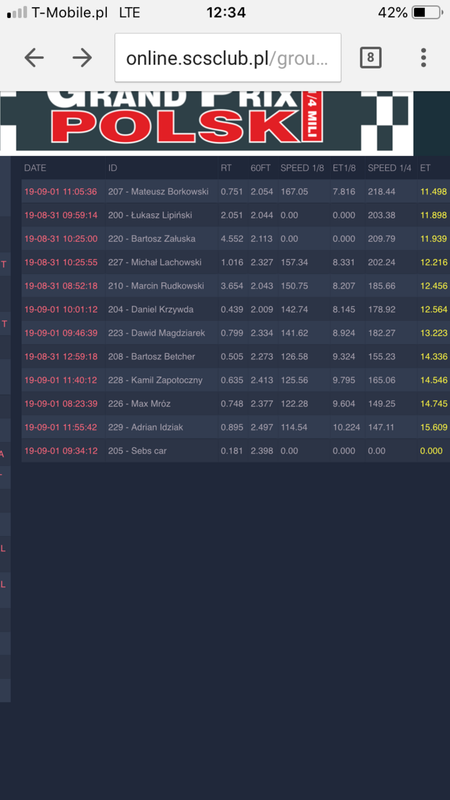This screenshot has width=450, height=800.
Task: Tap the signal strength bars icon
Action: (x=17, y=13)
